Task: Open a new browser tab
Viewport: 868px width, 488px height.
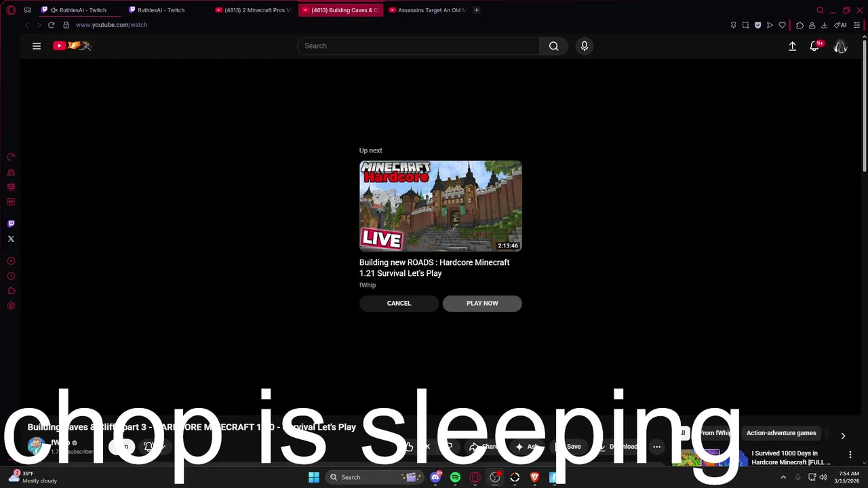Action: click(476, 10)
